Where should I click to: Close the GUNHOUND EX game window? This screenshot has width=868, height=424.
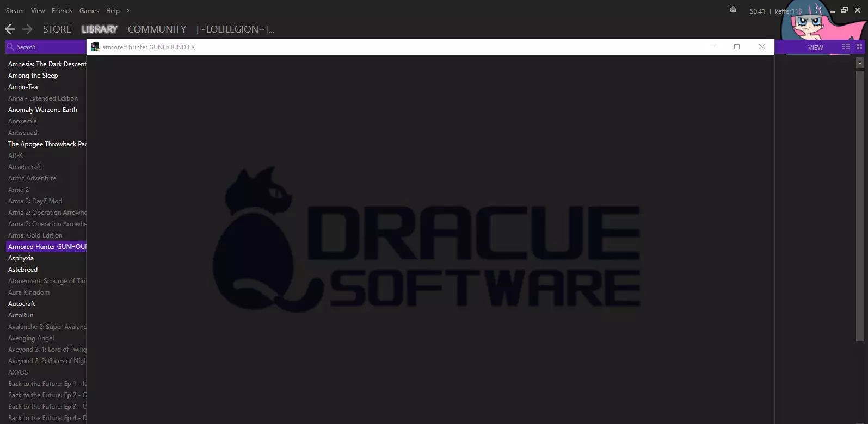[x=762, y=47]
